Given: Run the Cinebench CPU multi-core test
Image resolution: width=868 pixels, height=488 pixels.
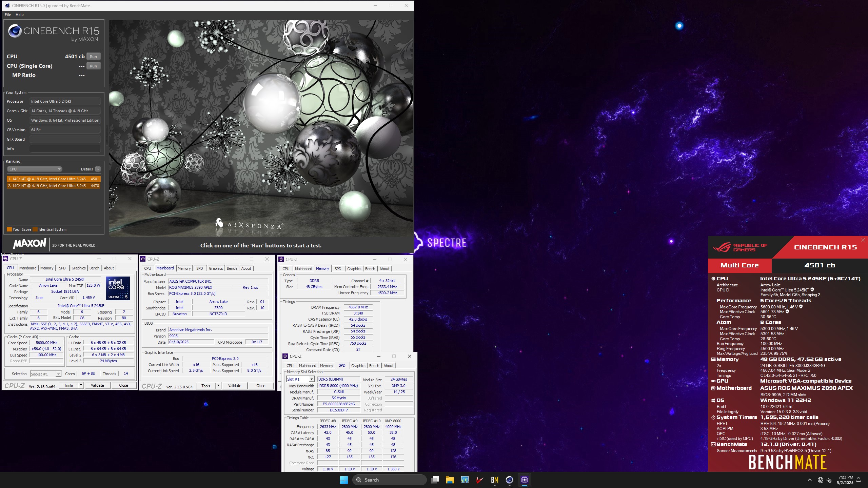Looking at the screenshot, I should point(94,57).
